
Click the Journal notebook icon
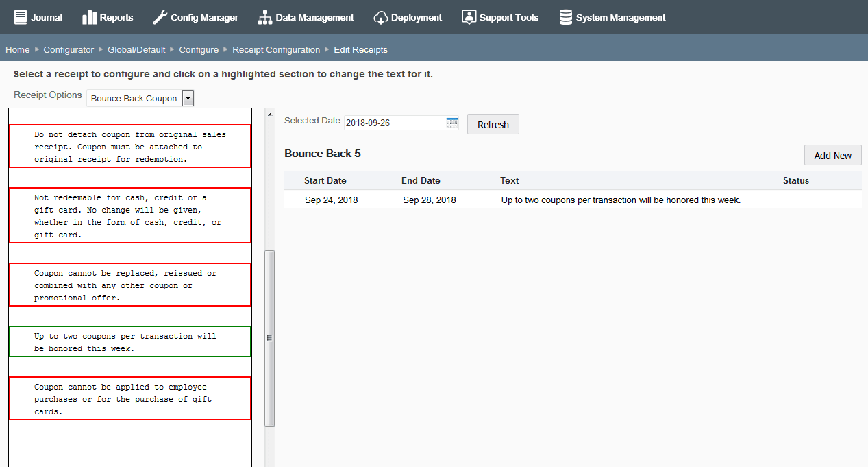coord(20,16)
